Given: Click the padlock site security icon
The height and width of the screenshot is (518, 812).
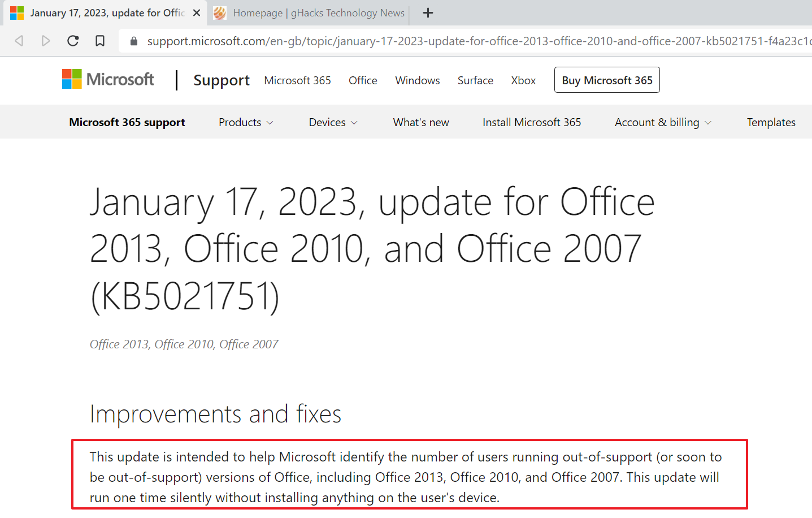Looking at the screenshot, I should tap(134, 41).
